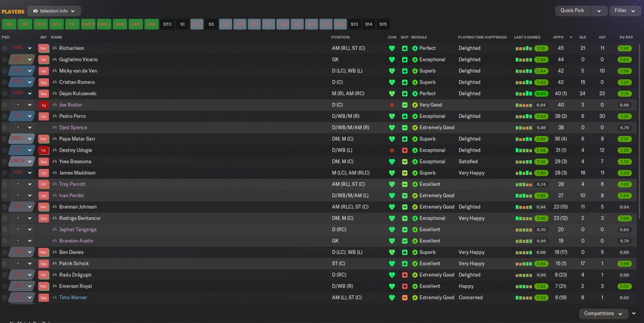Toggle the selection check for Brandon Austin

[5, 241]
